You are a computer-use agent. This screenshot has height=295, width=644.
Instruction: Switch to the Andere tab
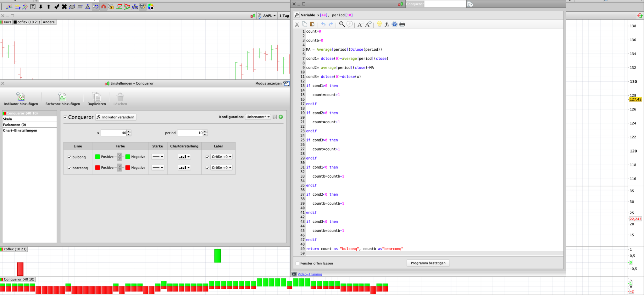49,22
